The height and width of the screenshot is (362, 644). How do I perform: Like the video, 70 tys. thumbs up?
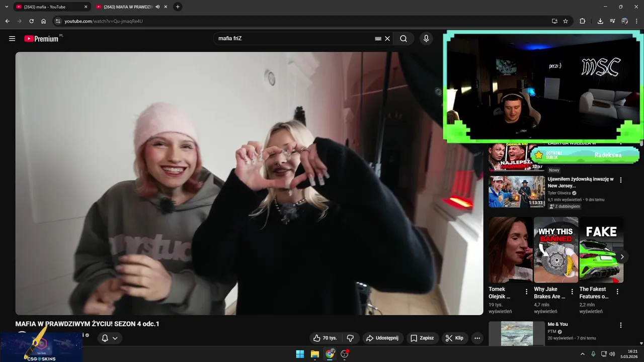pos(325,338)
